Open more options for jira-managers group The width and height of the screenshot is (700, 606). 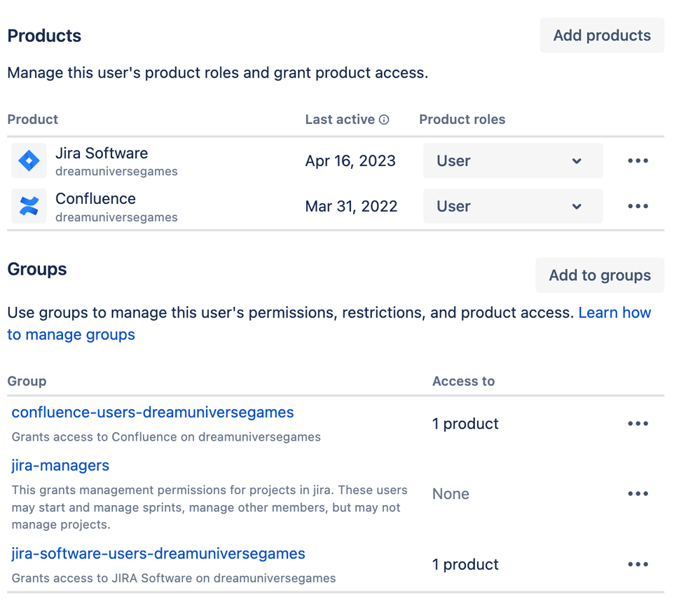(638, 493)
